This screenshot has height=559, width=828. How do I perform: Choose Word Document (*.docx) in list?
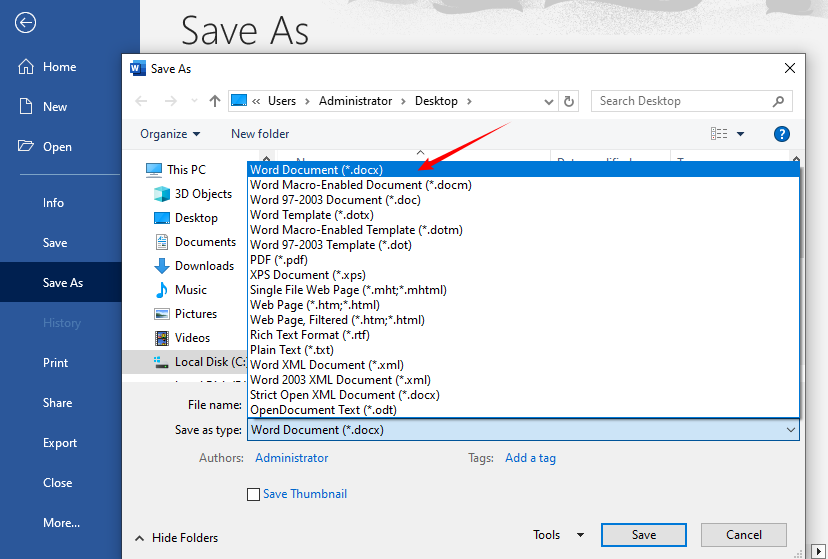pyautogui.click(x=523, y=170)
